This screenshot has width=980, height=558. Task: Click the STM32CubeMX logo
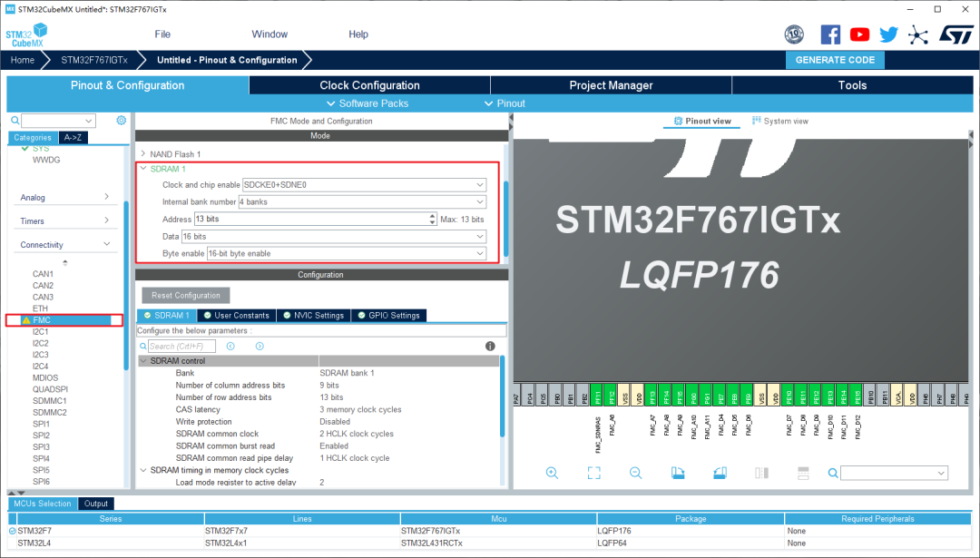27,35
